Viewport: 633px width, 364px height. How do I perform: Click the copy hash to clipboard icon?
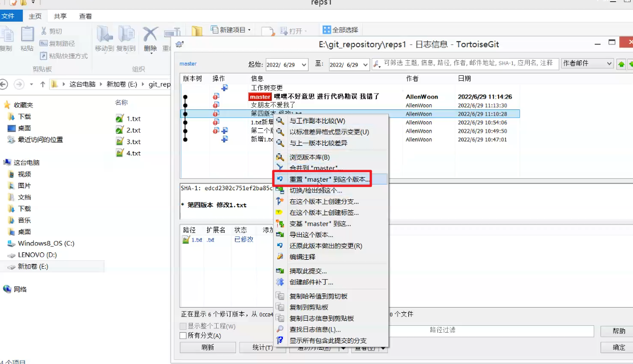[x=280, y=296]
